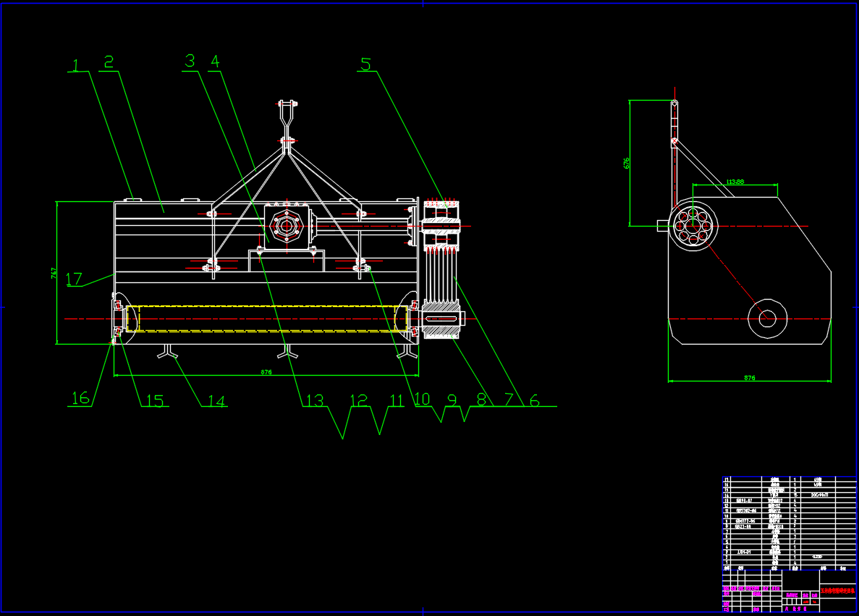The height and width of the screenshot is (616, 859).
Task: Select the 876 dimension under the front view
Action: coord(266,373)
